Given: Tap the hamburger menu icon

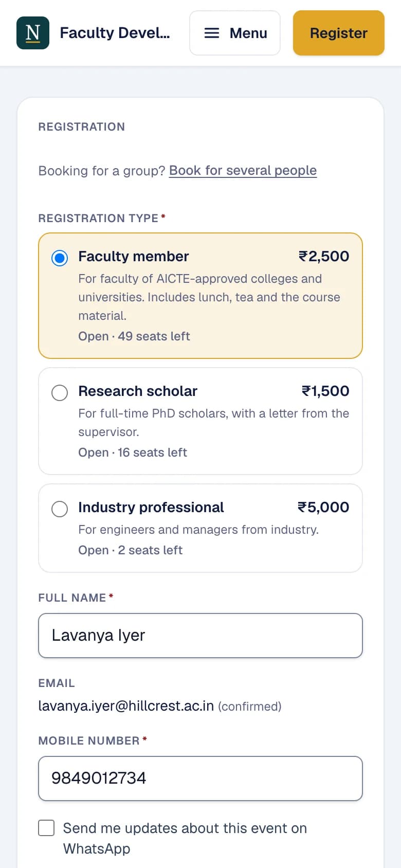Looking at the screenshot, I should [212, 33].
